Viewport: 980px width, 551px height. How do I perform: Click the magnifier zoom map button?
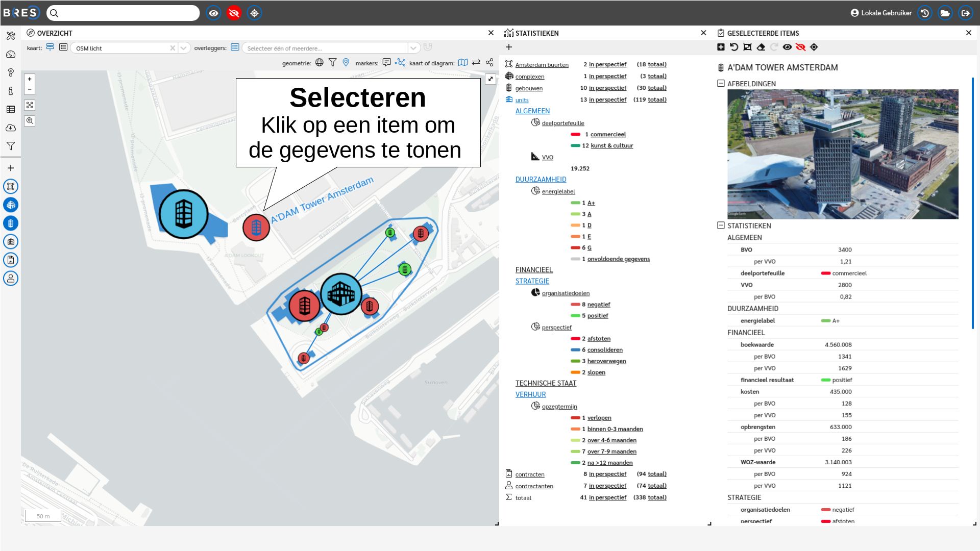(x=30, y=121)
